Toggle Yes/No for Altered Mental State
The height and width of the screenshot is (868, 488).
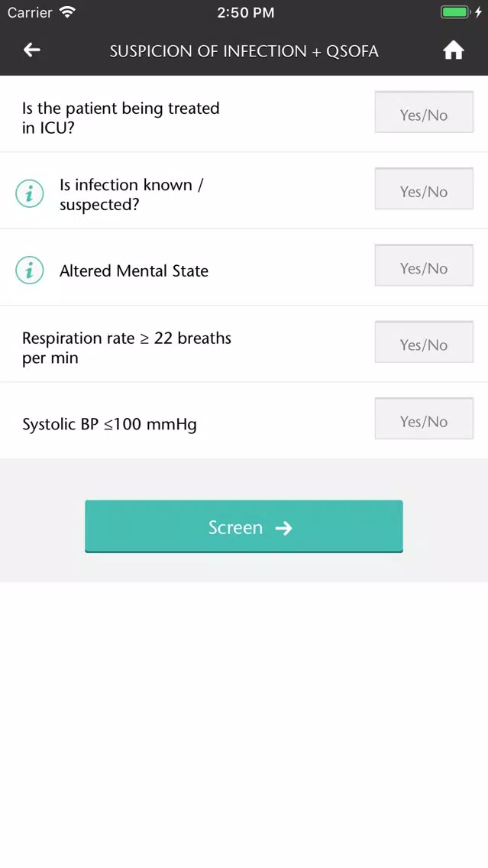(x=424, y=265)
